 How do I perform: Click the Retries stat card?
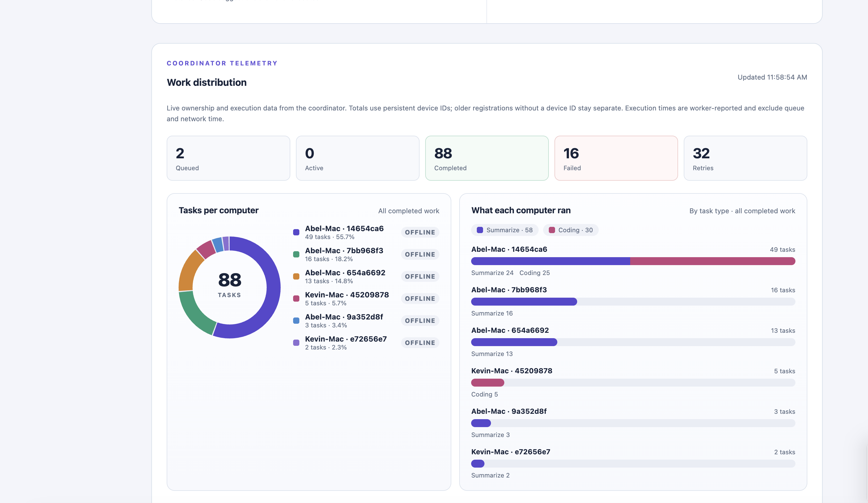pyautogui.click(x=745, y=158)
